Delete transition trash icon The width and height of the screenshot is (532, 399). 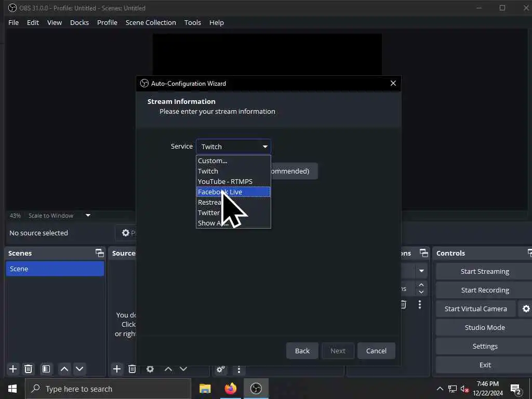403,304
